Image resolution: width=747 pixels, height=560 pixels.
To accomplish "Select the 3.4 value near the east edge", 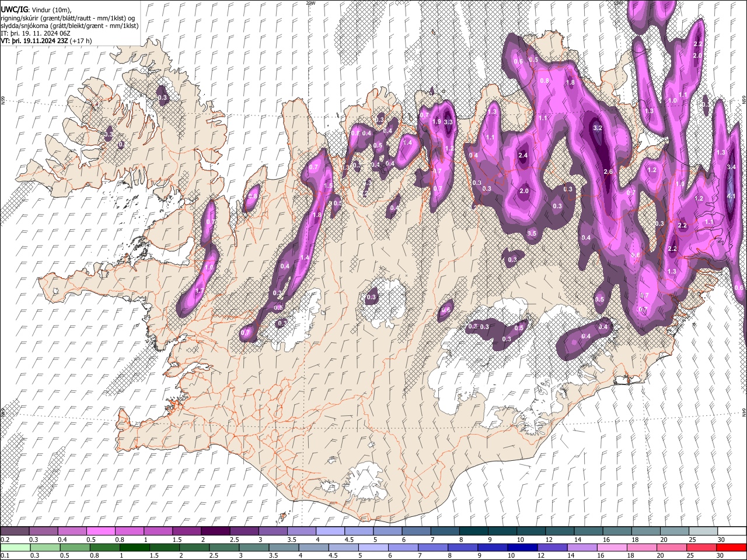I will point(731,167).
